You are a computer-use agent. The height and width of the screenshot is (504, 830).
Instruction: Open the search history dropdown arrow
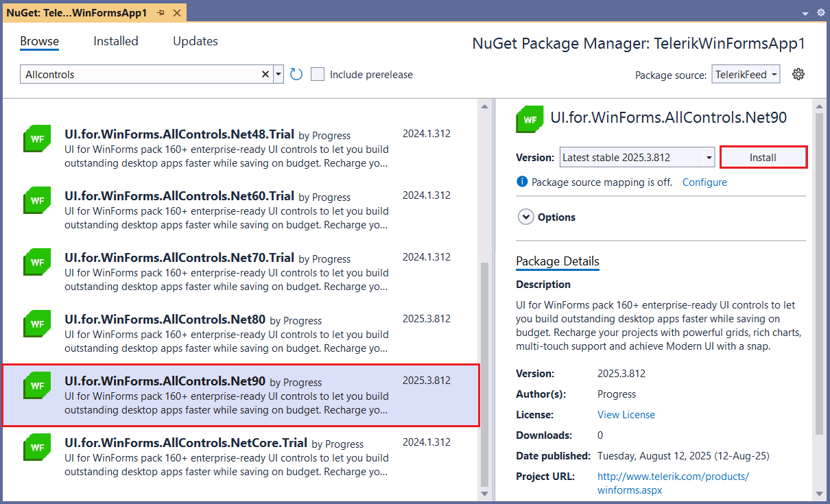pos(278,73)
